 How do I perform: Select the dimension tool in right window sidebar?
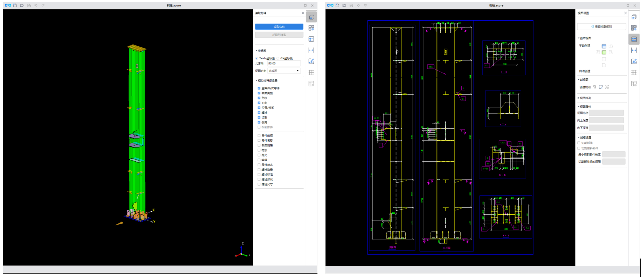click(634, 50)
